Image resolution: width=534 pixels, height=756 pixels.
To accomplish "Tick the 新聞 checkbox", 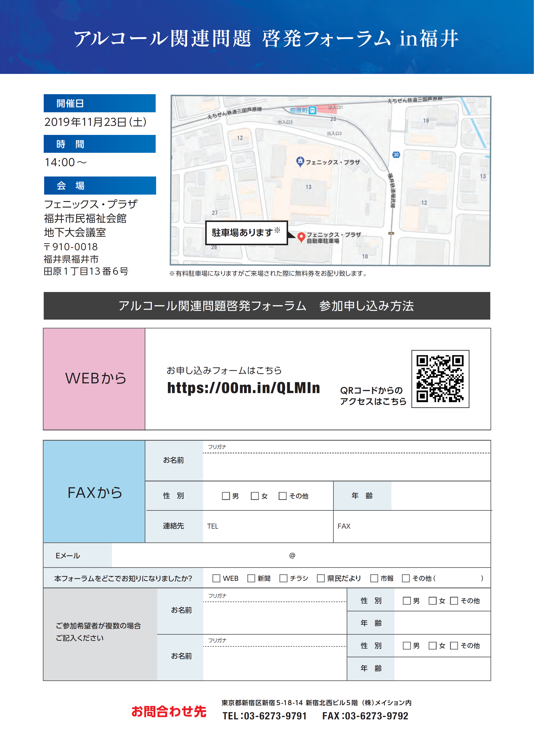I will [x=251, y=578].
